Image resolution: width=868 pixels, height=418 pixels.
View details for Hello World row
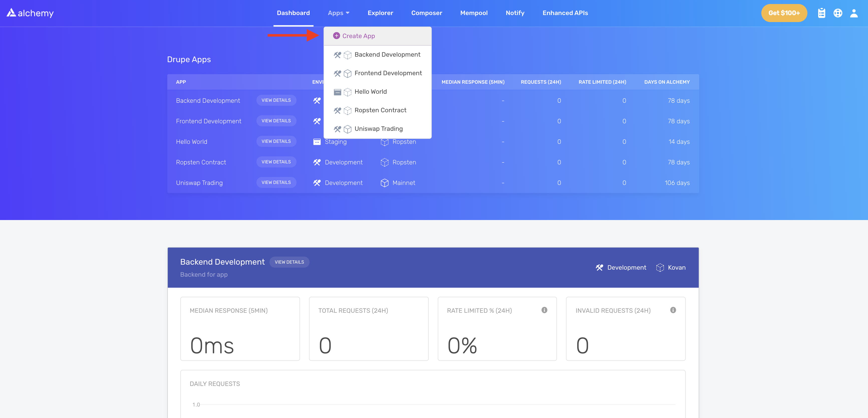276,142
